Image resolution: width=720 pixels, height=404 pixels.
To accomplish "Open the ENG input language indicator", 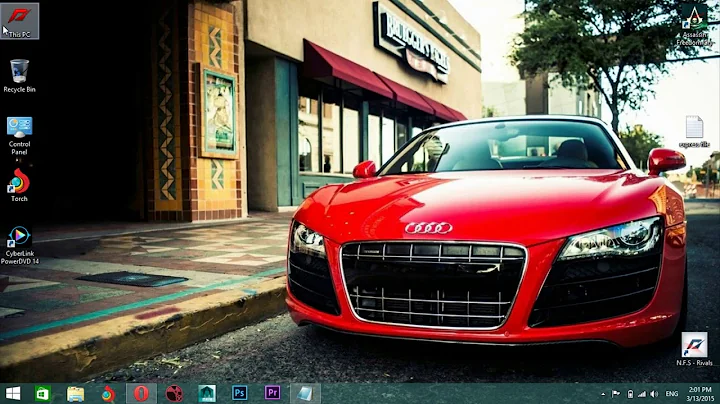I will 672,394.
